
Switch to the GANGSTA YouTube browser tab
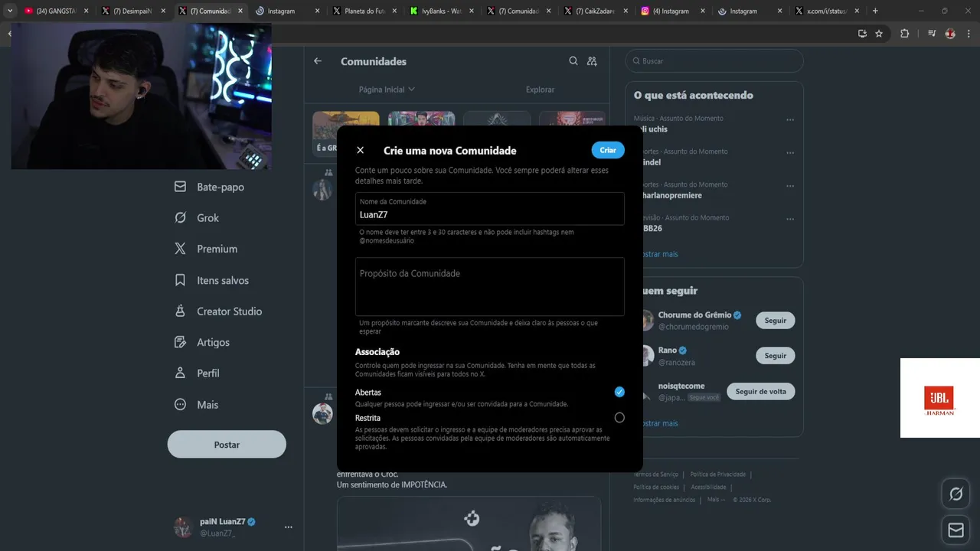(x=57, y=11)
